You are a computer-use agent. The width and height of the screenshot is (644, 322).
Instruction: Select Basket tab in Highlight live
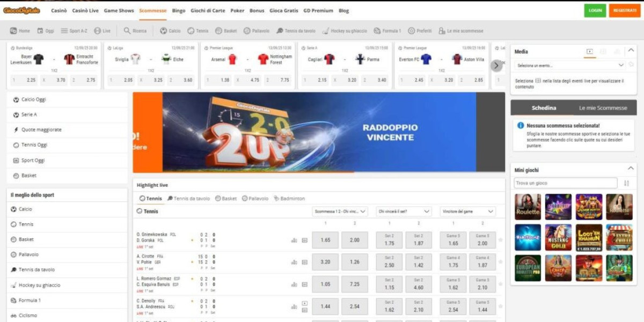pyautogui.click(x=226, y=199)
